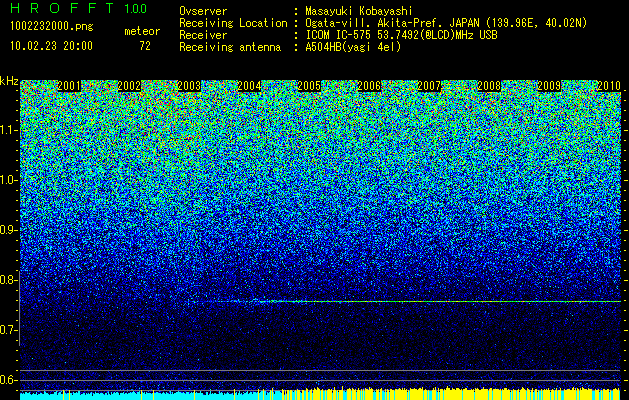Click the 2006 time marker
The width and height of the screenshot is (629, 400).
click(x=369, y=86)
